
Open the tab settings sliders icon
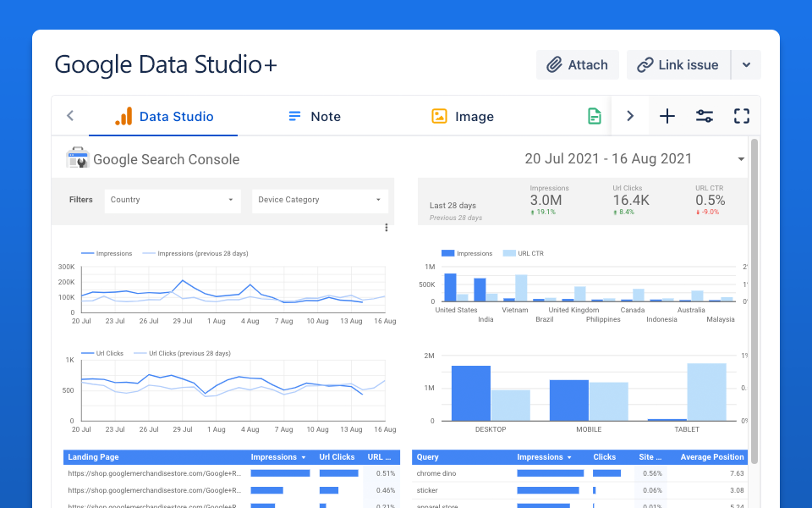point(705,116)
